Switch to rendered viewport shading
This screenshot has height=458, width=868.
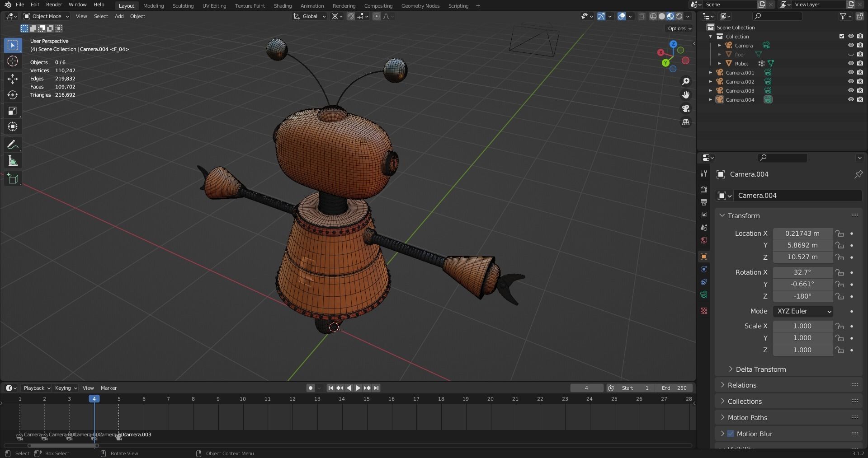point(679,16)
